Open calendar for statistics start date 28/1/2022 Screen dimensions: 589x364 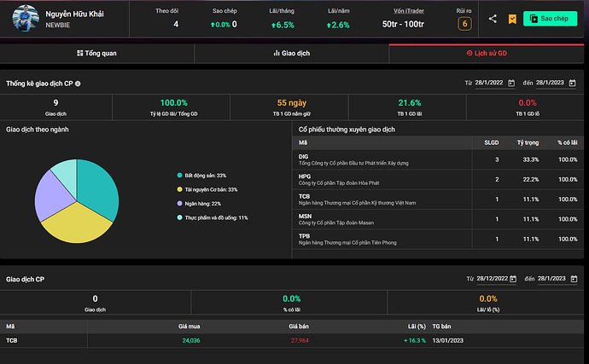(511, 83)
